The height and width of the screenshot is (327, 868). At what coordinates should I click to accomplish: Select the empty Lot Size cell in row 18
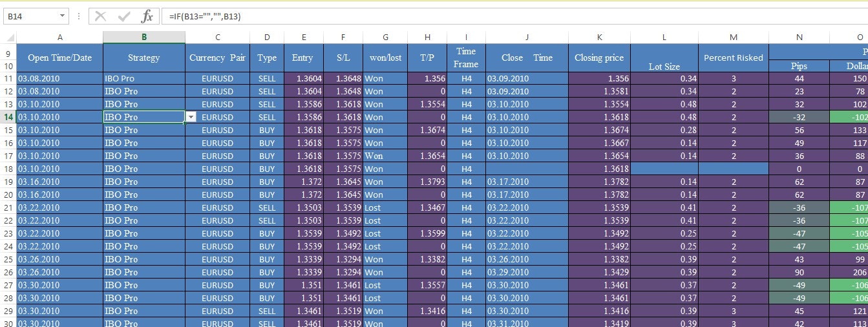pos(664,169)
